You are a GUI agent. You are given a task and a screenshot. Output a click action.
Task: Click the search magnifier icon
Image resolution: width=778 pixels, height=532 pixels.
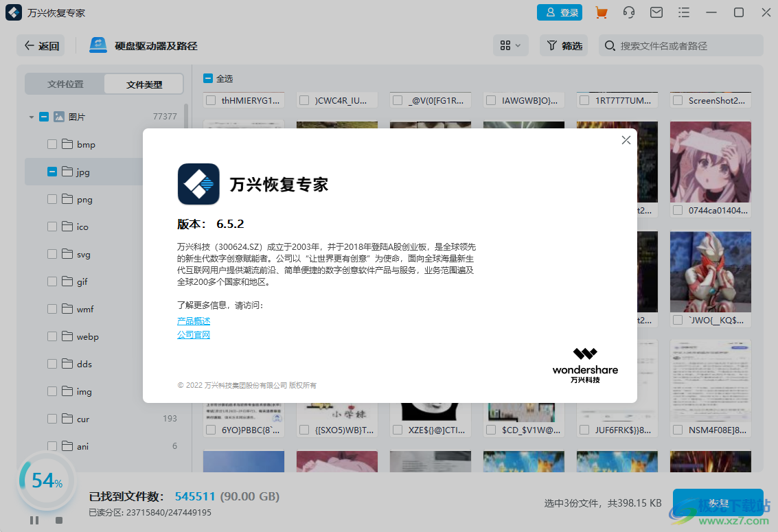tap(610, 45)
